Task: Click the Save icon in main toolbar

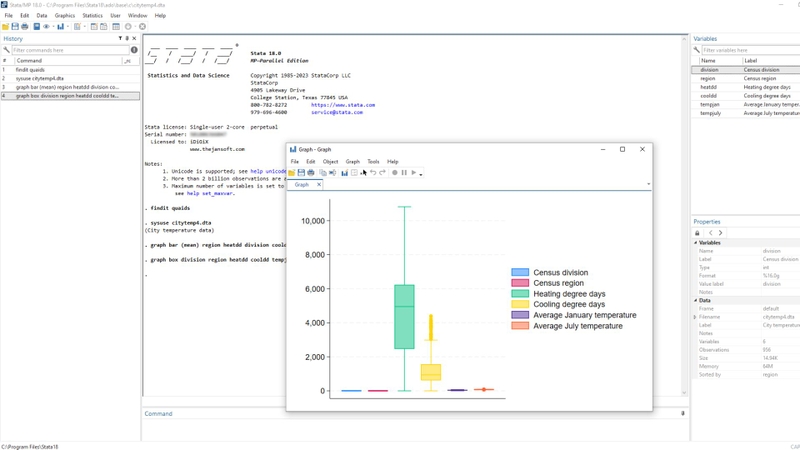Action: coord(15,27)
